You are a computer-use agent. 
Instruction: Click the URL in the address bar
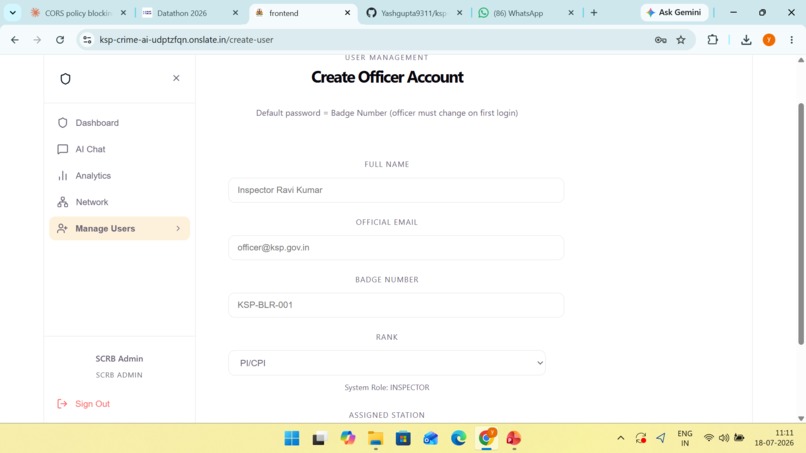[x=187, y=40]
